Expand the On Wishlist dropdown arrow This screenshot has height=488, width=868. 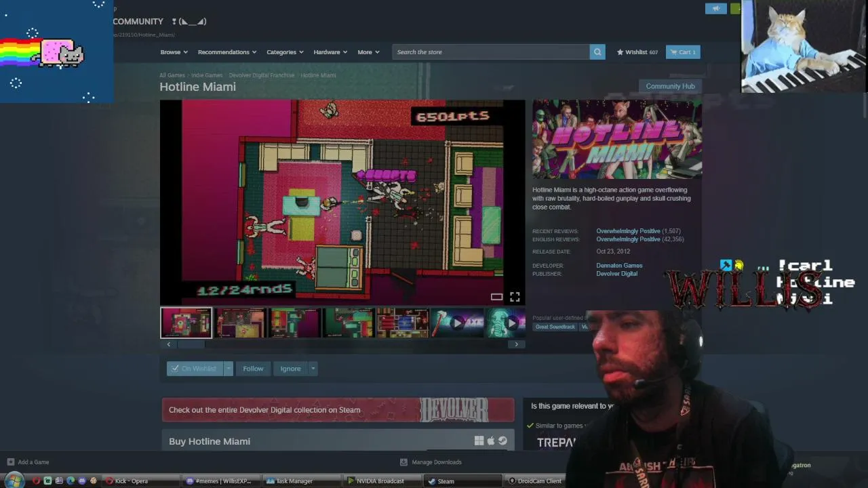[x=229, y=369]
